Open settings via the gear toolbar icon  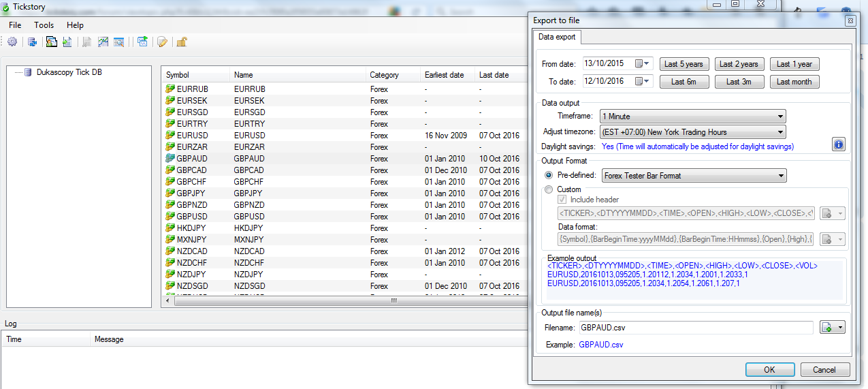(12, 42)
